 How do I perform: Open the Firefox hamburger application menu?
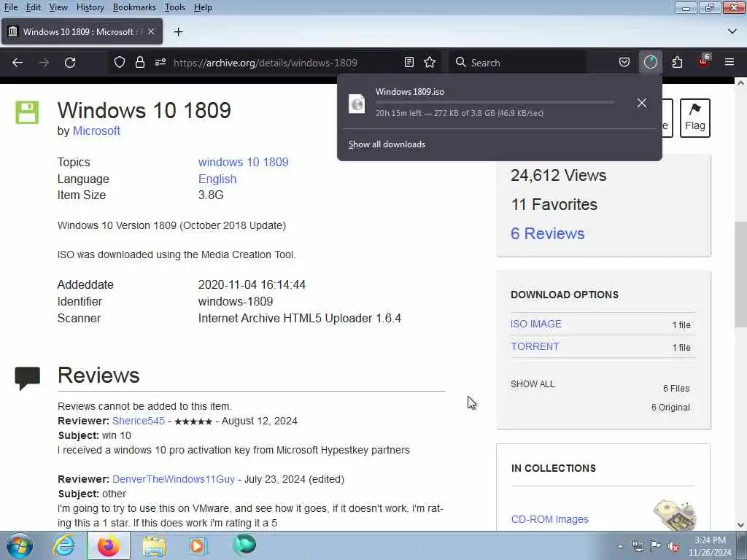coord(729,63)
